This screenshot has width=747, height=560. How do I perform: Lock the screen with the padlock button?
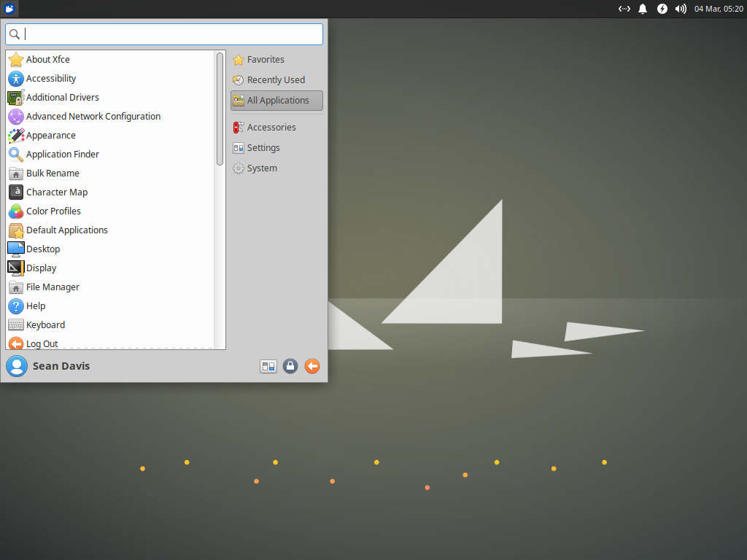tap(290, 366)
